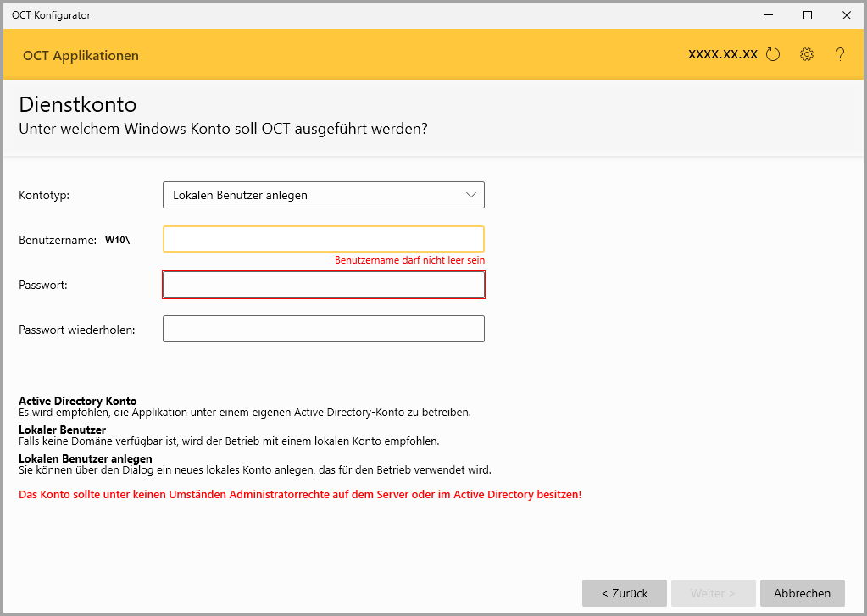Cancel setup using the Abbrechen button
The width and height of the screenshot is (867, 616).
tap(802, 593)
